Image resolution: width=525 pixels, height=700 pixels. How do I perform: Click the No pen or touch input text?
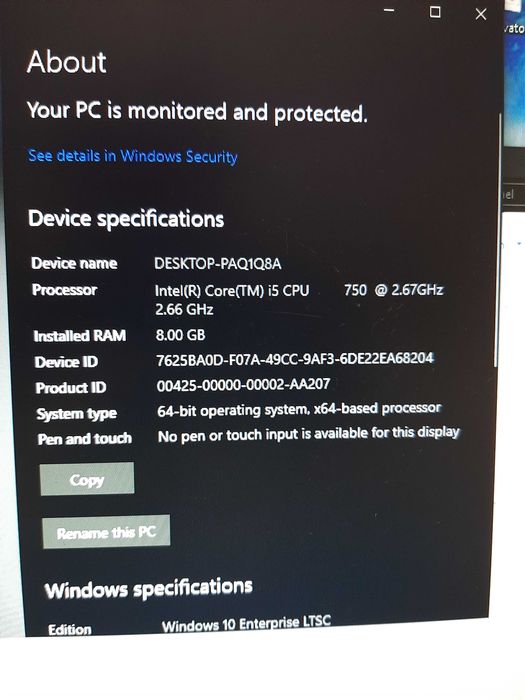(308, 434)
